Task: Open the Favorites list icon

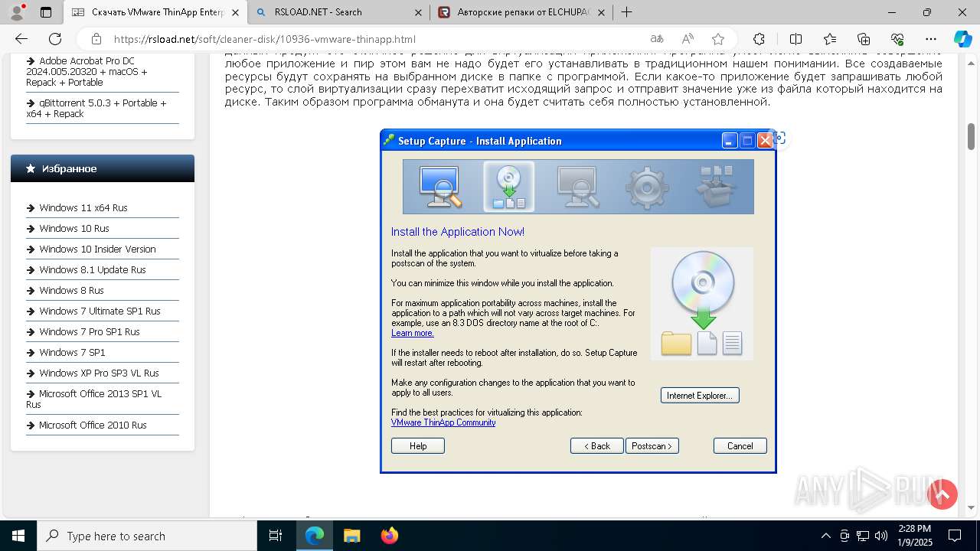Action: (830, 39)
